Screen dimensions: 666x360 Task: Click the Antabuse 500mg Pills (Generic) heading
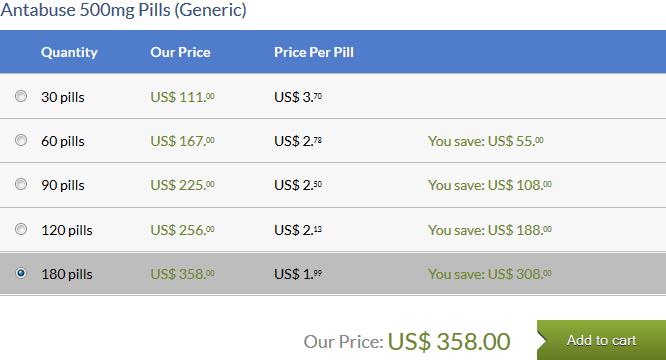pyautogui.click(x=123, y=10)
